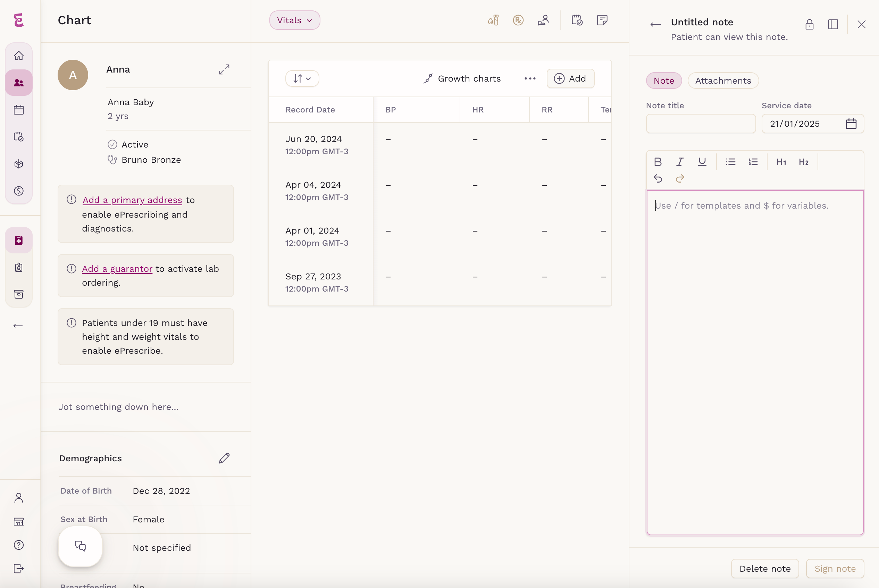The width and height of the screenshot is (879, 588).
Task: Edit Demographics with pencil icon
Action: 224,458
